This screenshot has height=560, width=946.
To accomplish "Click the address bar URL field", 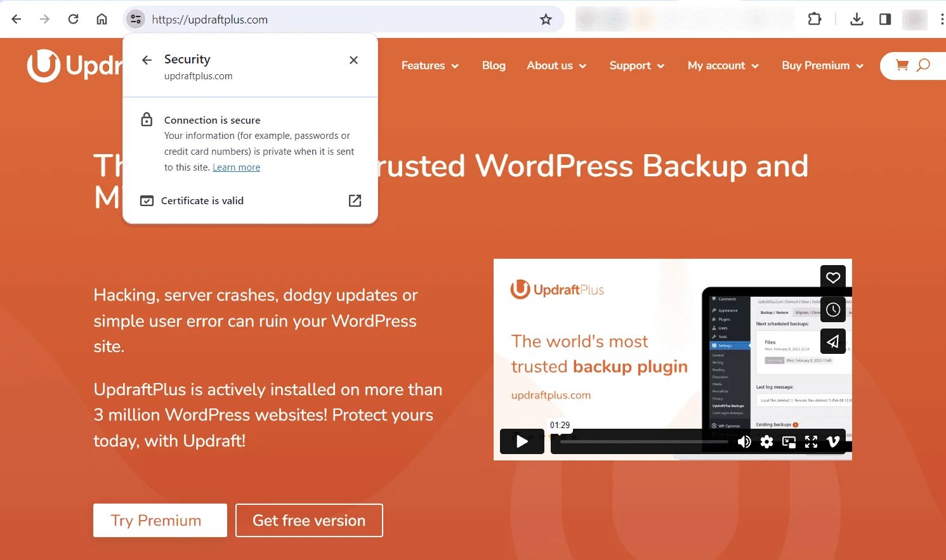I will coord(343,19).
